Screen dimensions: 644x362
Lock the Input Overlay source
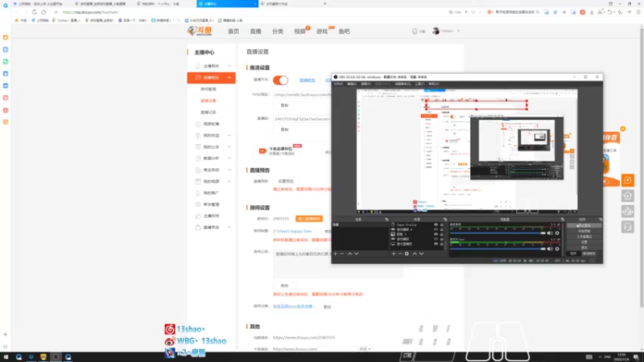441,225
